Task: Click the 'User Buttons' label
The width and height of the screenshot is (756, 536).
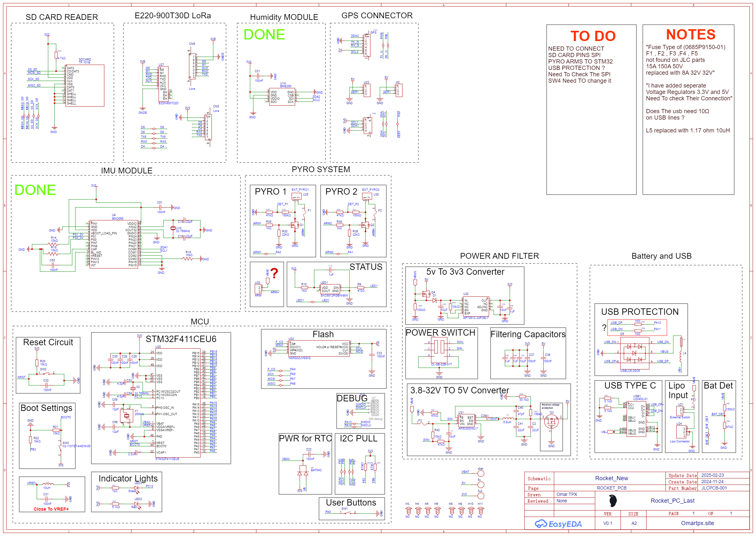Action: click(x=351, y=502)
